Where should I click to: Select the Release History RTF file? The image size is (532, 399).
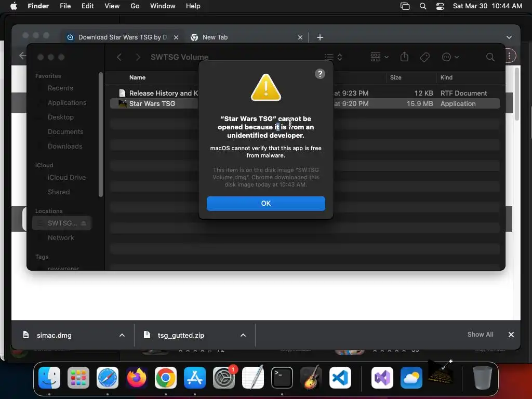(304, 93)
